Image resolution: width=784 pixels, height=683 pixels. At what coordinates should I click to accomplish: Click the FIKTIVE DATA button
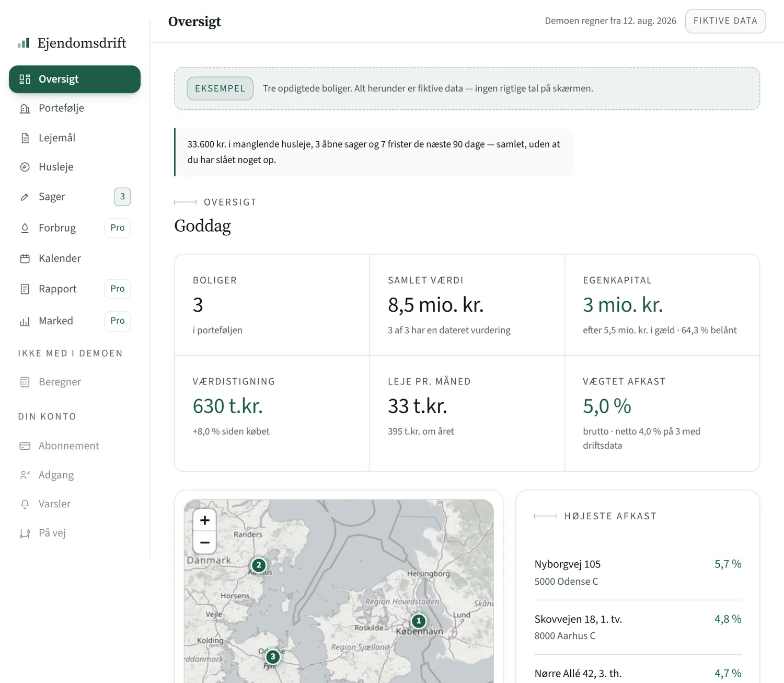725,21
